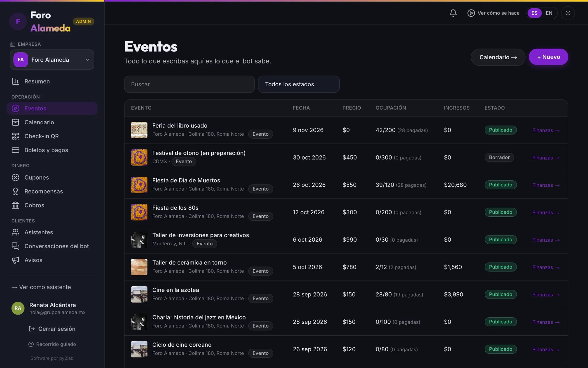Click the Cerrar sesión logout icon
The height and width of the screenshot is (368, 588).
32,329
